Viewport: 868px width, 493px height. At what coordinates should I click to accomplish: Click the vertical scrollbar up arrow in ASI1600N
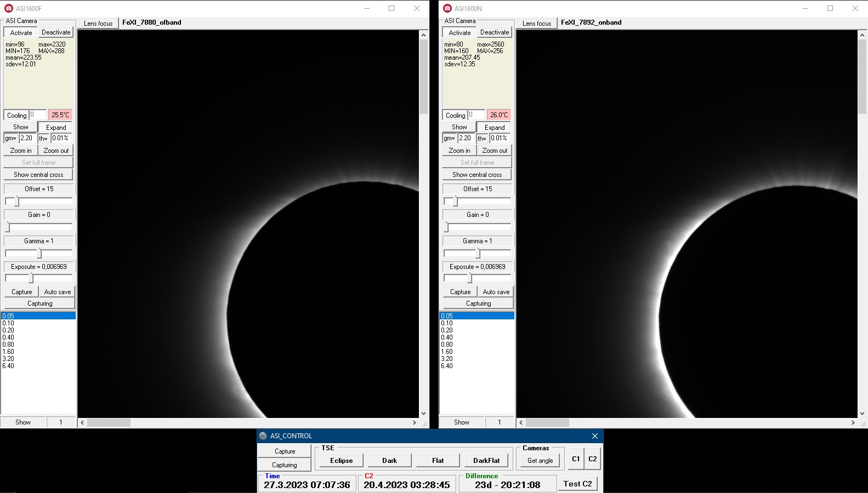pyautogui.click(x=862, y=35)
